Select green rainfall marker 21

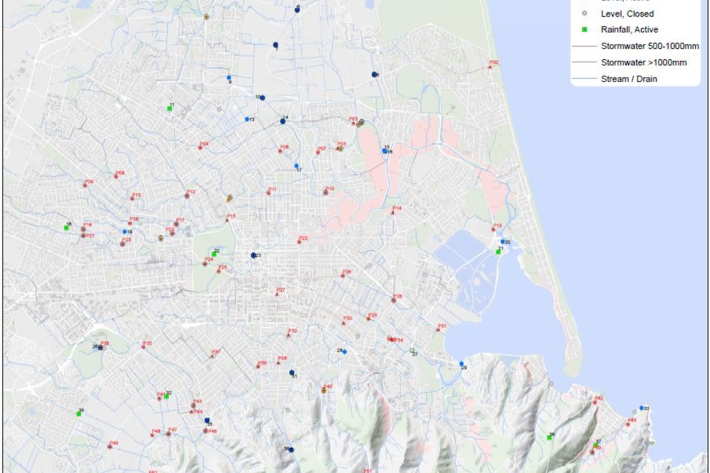click(498, 252)
